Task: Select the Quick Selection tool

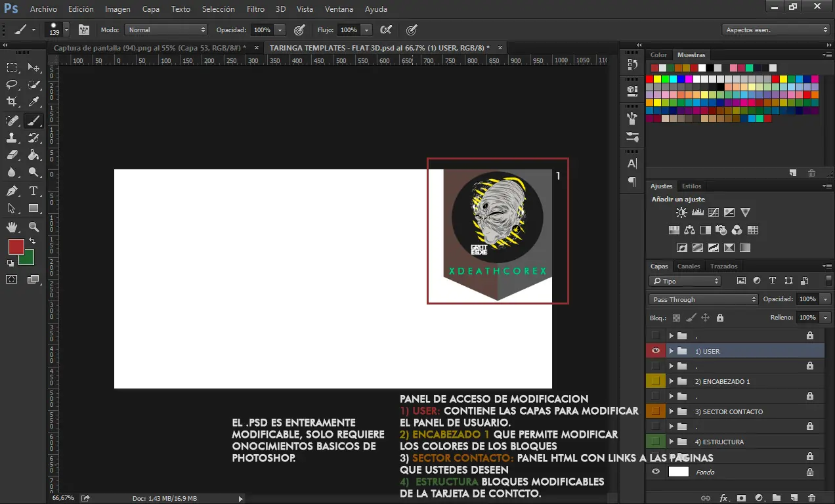Action: (x=33, y=85)
